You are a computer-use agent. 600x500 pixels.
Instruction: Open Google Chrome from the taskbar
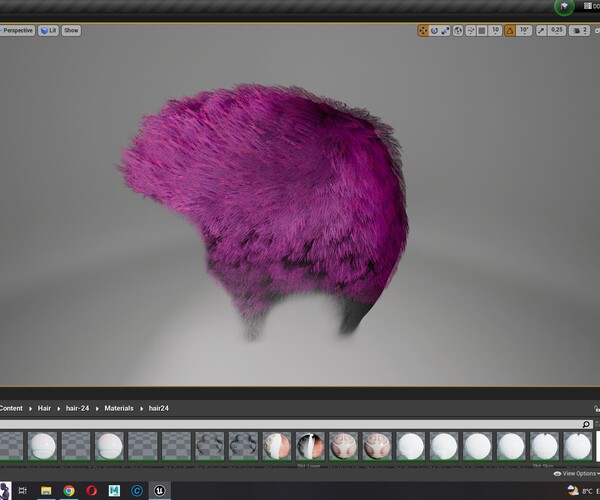69,490
